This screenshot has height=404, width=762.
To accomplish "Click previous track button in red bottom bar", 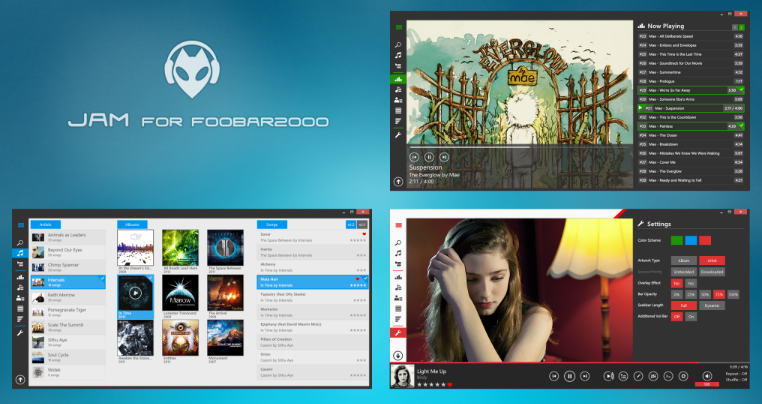I will 554,376.
